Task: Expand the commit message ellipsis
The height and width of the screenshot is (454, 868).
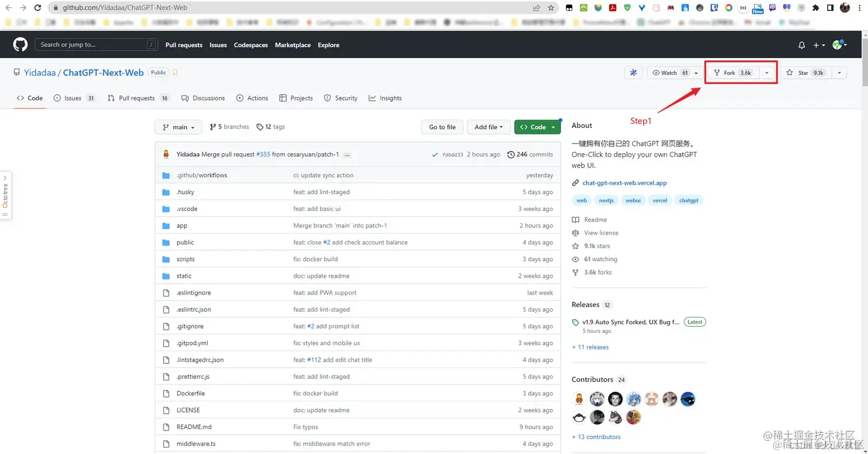Action: click(x=347, y=155)
